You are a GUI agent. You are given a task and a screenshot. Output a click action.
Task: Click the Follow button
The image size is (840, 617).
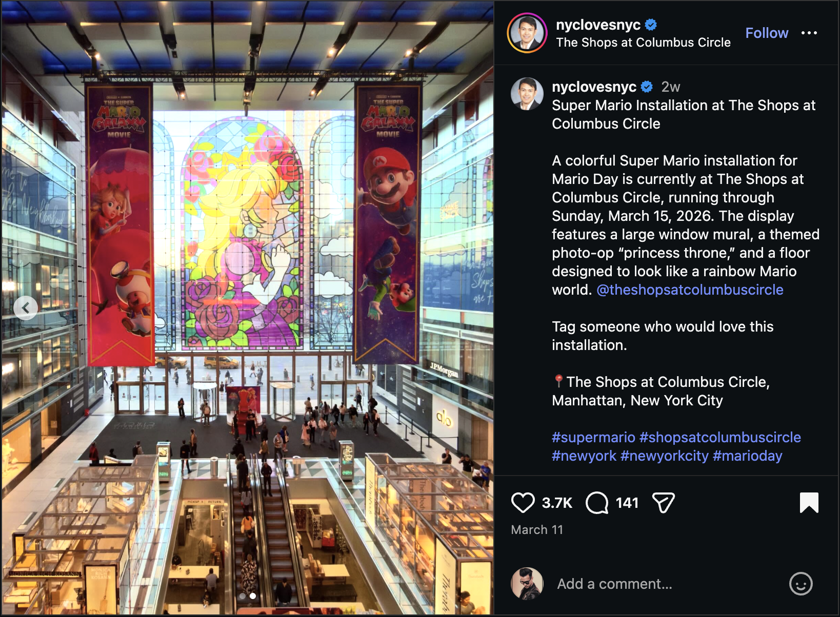[x=767, y=33]
